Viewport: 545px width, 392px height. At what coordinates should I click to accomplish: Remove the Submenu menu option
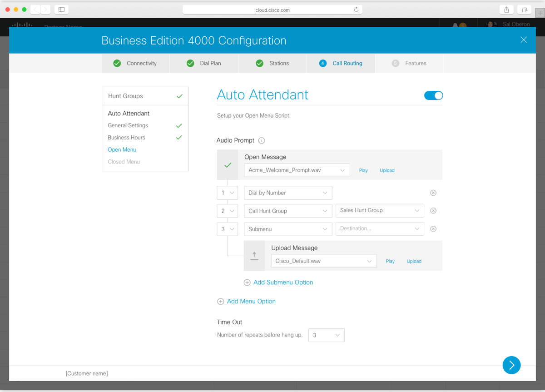(x=433, y=229)
